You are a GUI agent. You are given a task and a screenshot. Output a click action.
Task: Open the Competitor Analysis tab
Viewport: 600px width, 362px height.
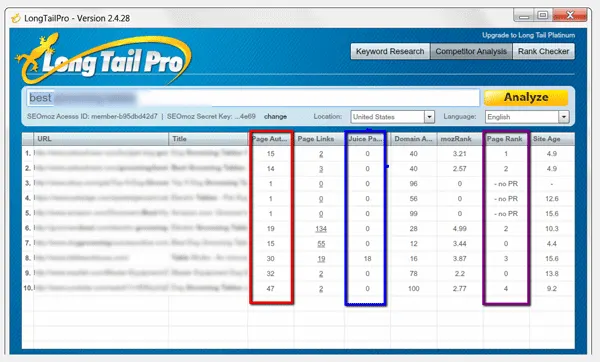pos(471,51)
